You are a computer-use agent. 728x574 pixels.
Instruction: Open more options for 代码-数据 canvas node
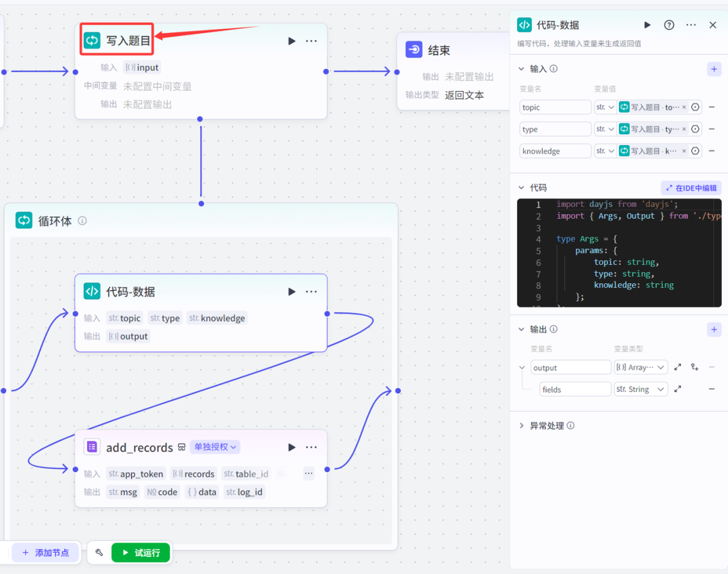click(x=311, y=291)
